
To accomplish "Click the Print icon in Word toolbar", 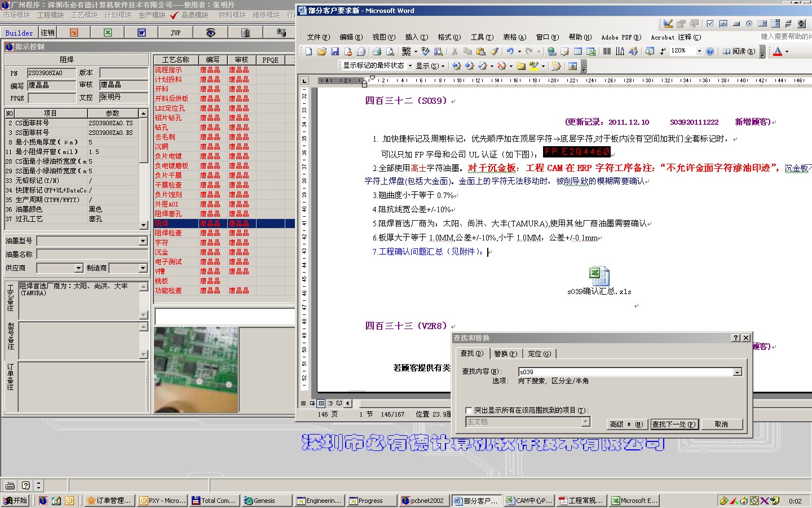I will point(377,51).
